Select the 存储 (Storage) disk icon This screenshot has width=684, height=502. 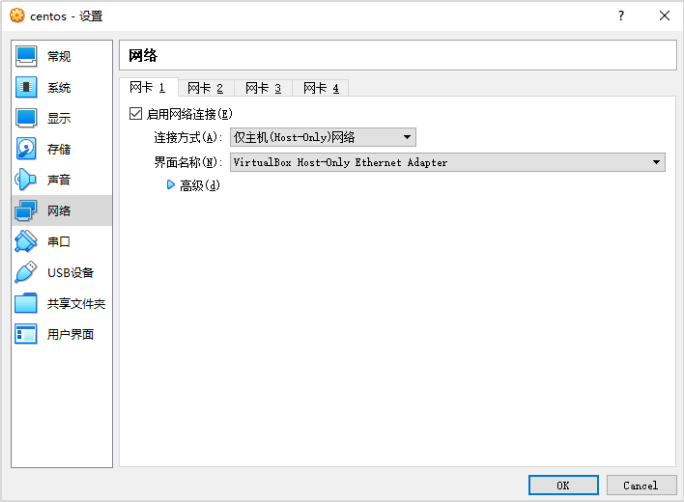(26, 149)
